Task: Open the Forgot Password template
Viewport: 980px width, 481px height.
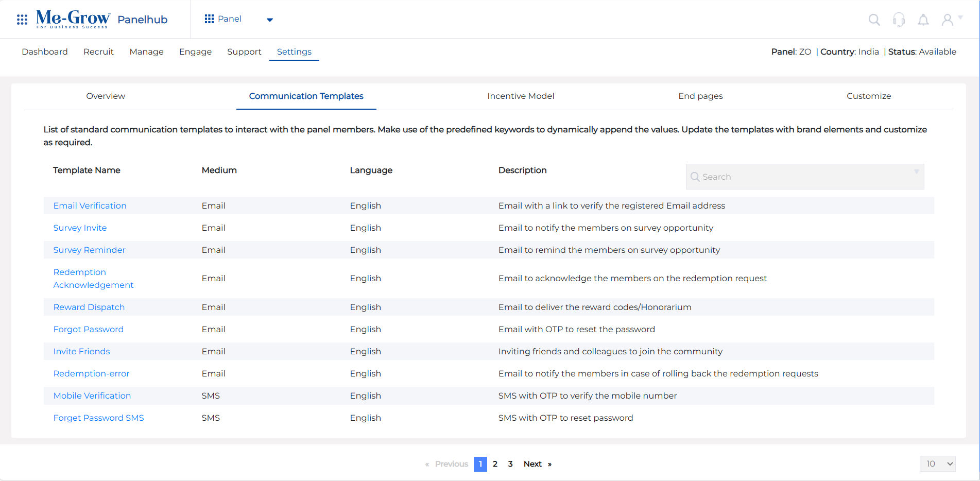Action: [x=88, y=329]
